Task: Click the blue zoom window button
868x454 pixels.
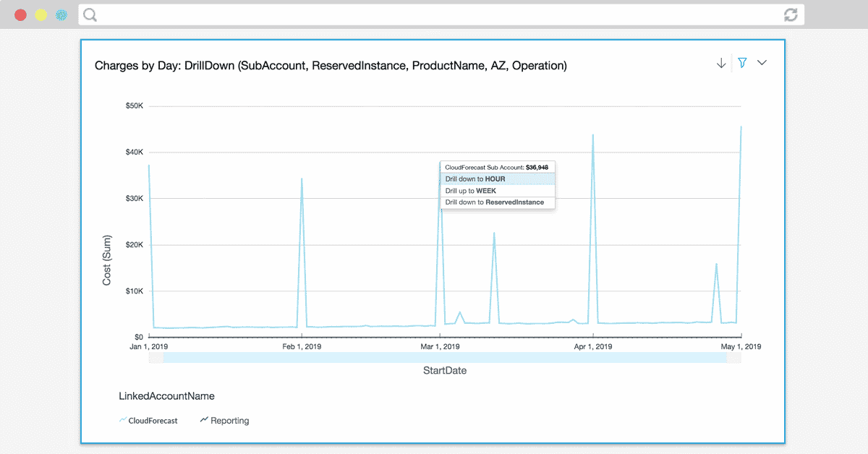Action: (62, 14)
